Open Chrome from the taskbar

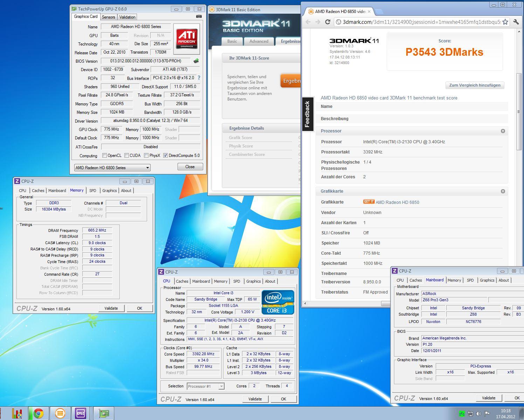pyautogui.click(x=38, y=413)
